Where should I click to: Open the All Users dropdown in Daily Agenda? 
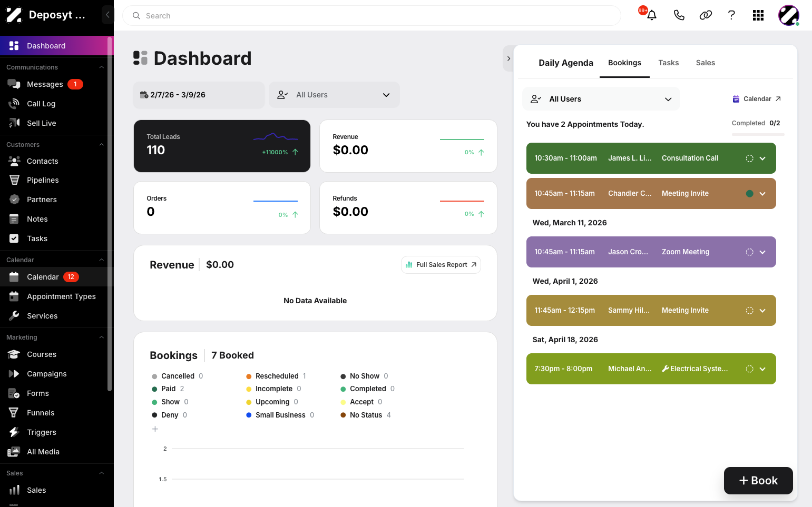pyautogui.click(x=601, y=99)
